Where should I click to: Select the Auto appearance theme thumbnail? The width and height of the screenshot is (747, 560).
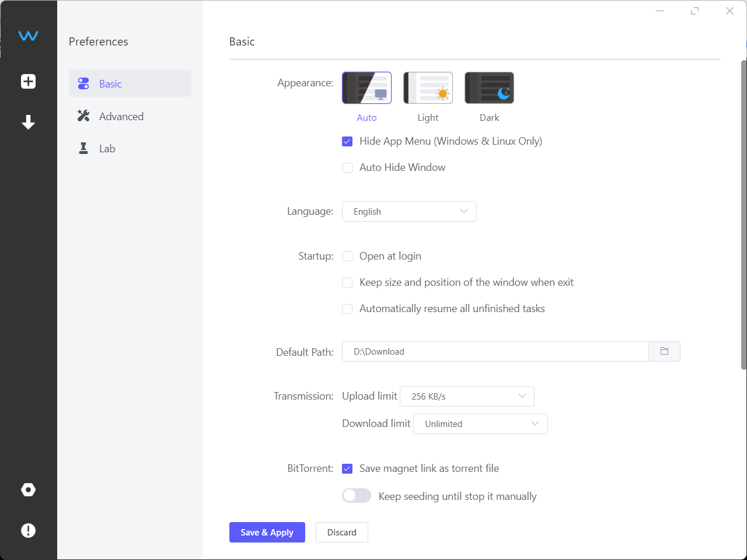[366, 88]
